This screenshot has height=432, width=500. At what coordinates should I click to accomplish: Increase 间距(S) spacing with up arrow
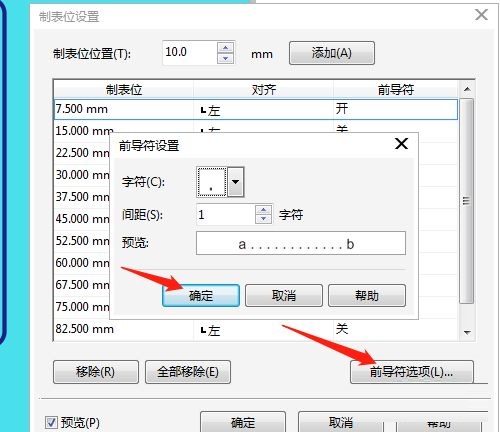pos(264,210)
